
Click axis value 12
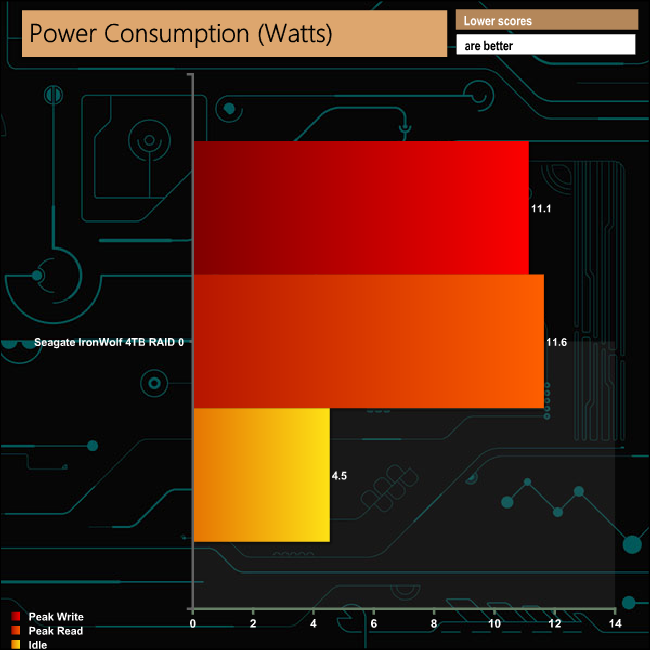point(555,623)
